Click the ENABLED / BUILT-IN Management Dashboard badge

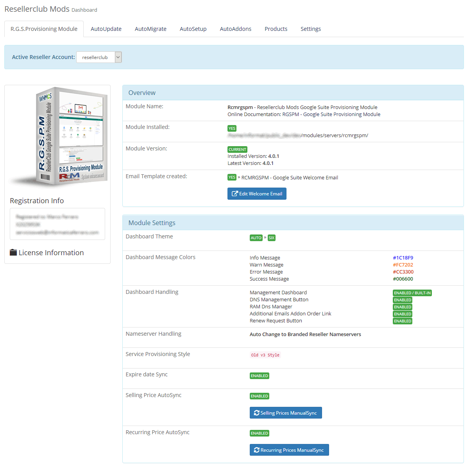click(x=412, y=293)
